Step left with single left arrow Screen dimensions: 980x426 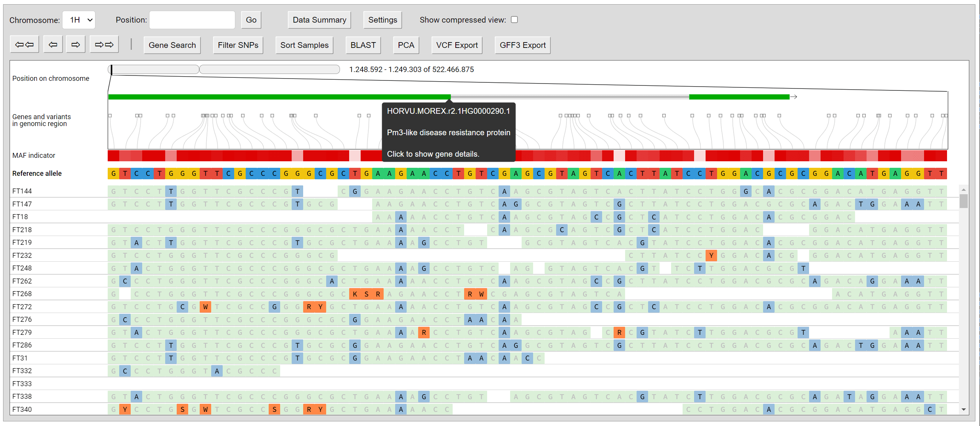(x=53, y=45)
